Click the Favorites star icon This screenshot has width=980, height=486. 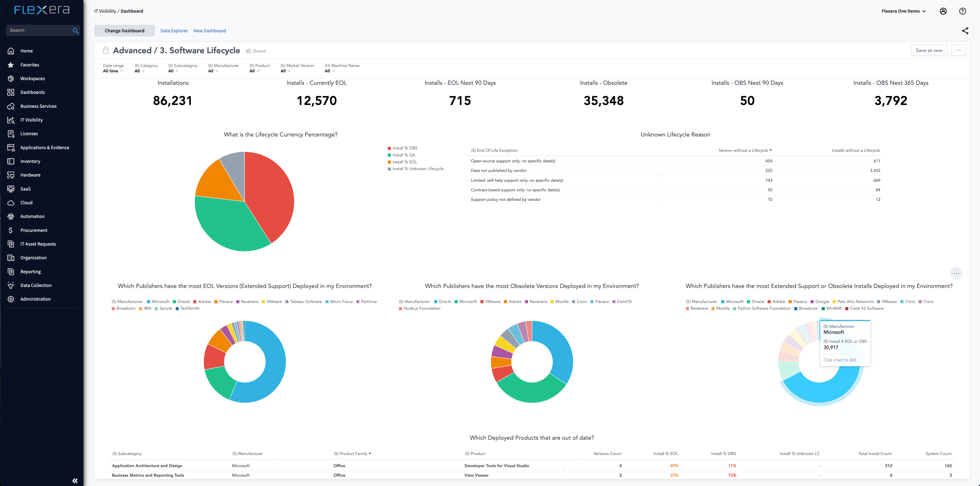coord(11,65)
